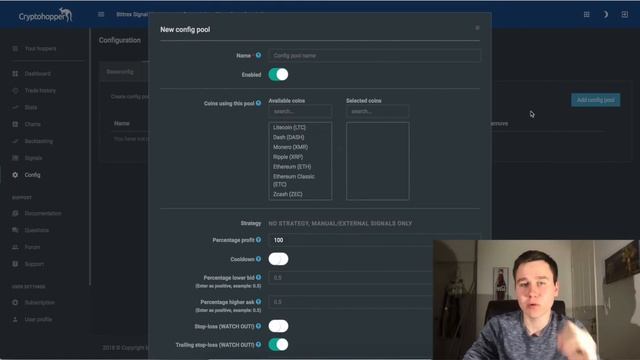Open Trade history in sidebar

[x=40, y=90]
